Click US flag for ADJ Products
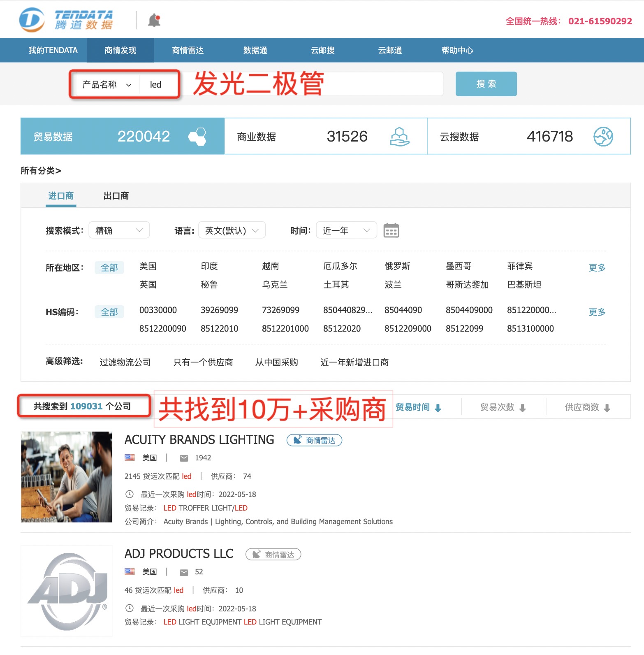 [x=130, y=571]
